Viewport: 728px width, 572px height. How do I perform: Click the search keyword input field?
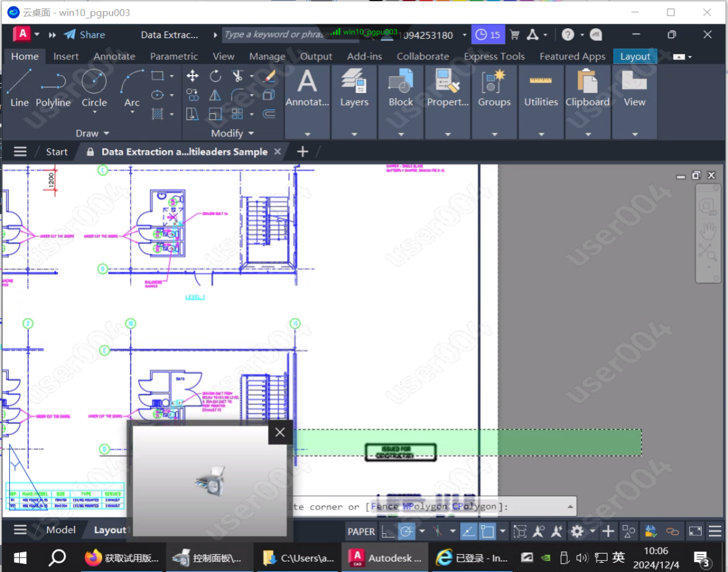point(273,35)
